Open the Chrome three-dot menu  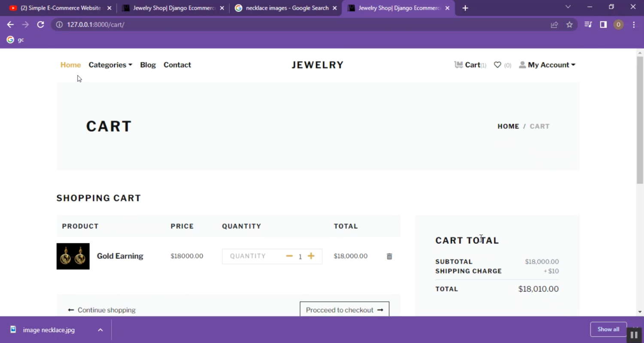634,24
